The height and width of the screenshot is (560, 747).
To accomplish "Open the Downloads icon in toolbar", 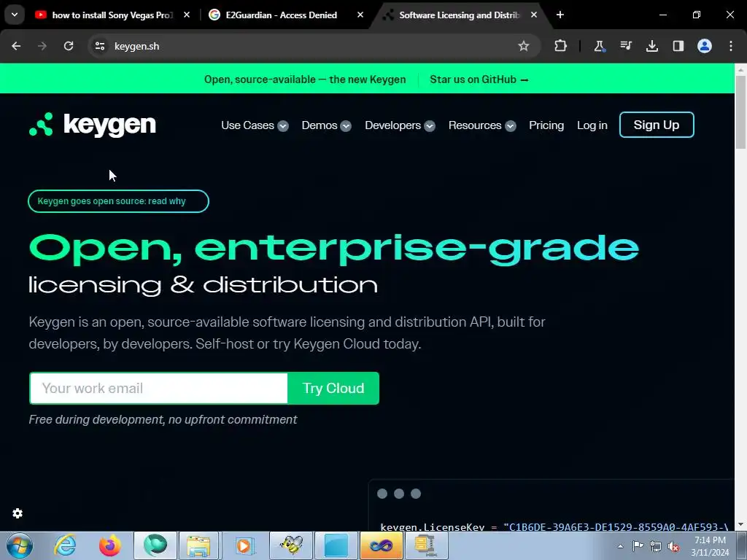I will (652, 46).
